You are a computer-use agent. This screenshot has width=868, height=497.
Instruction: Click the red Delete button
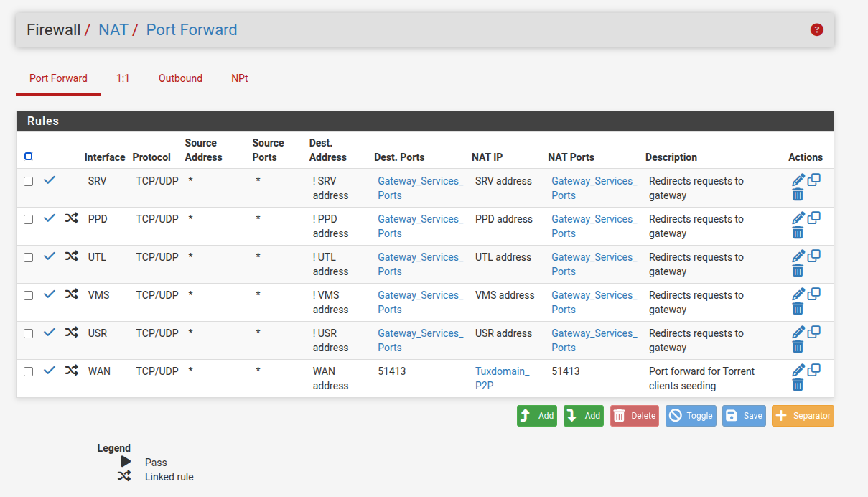[634, 416]
